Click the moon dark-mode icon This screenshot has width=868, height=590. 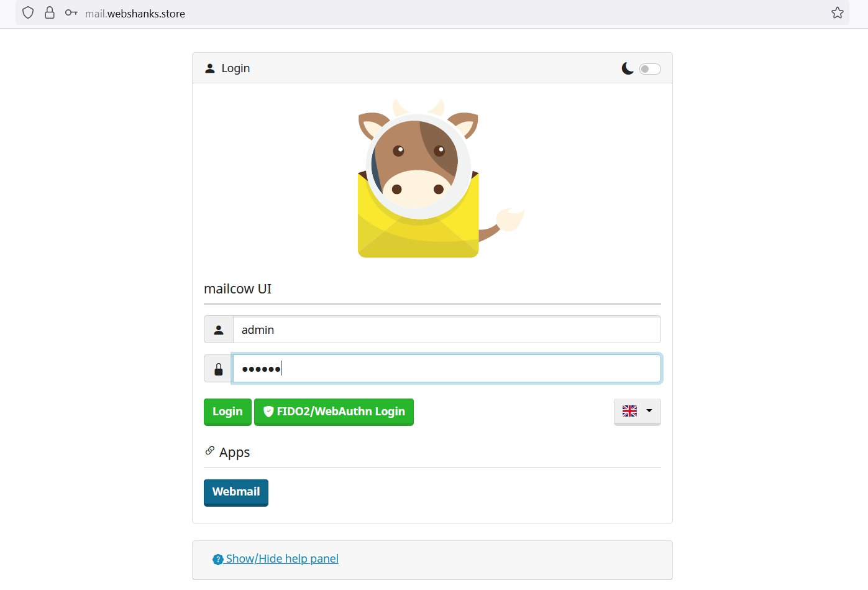pos(628,68)
